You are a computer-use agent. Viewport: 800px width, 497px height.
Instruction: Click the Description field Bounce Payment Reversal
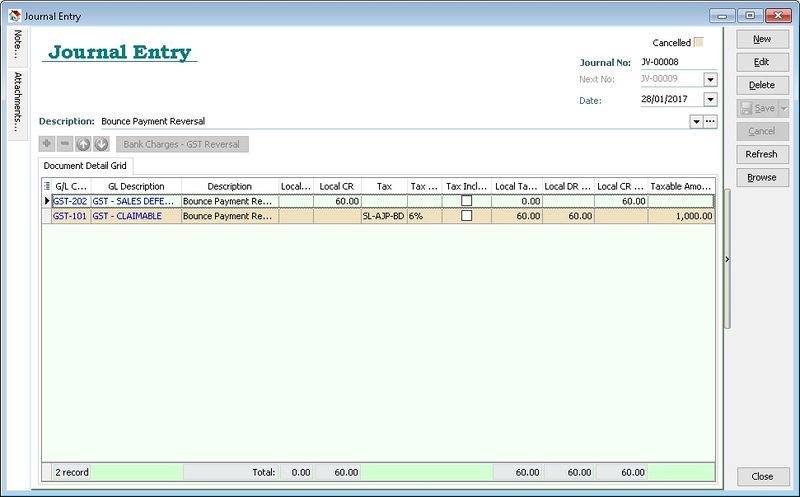point(393,121)
